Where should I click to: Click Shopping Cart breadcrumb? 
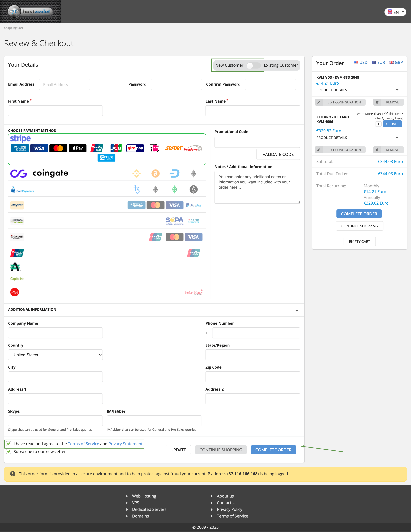[13, 28]
